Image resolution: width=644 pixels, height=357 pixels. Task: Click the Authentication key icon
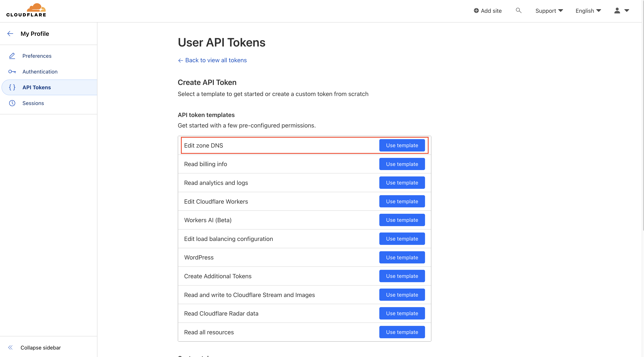(12, 72)
